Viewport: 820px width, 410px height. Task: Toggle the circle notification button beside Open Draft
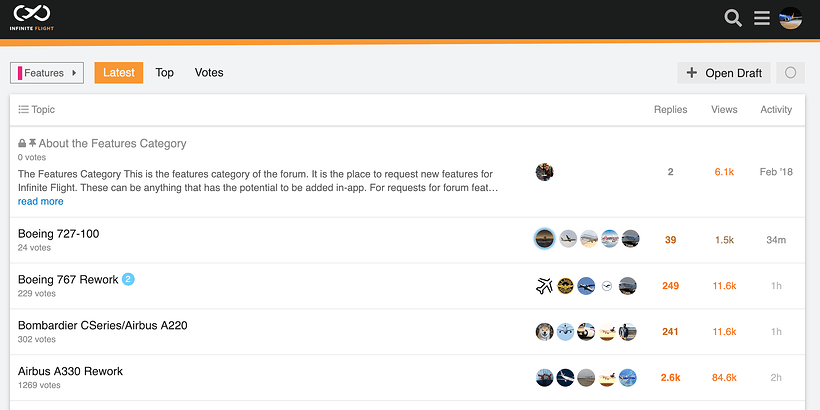point(790,73)
